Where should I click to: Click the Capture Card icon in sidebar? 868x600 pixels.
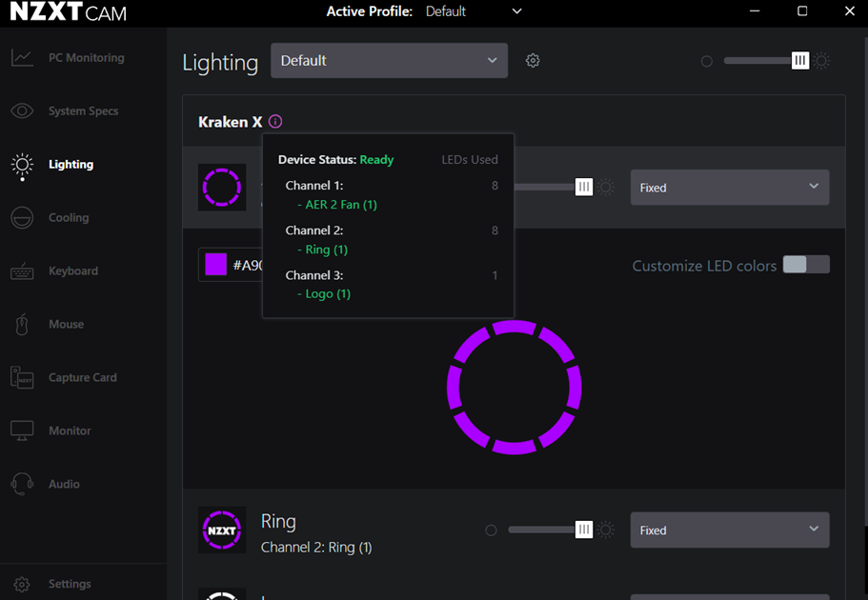(x=22, y=377)
